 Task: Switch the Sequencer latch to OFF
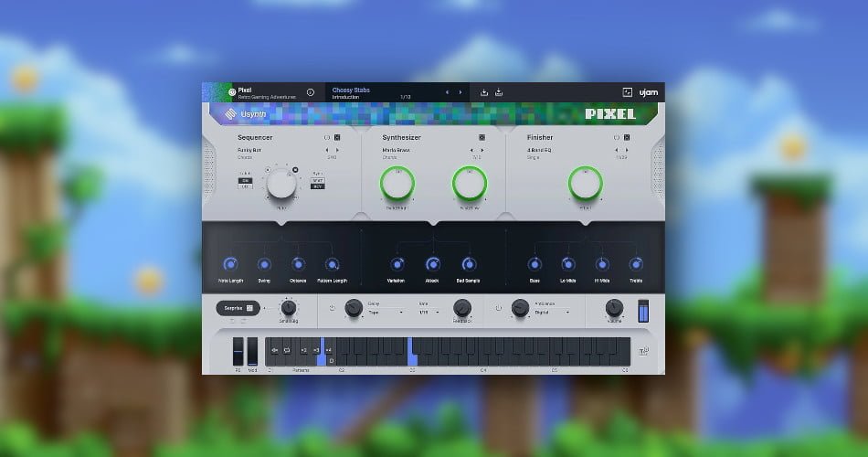click(245, 186)
